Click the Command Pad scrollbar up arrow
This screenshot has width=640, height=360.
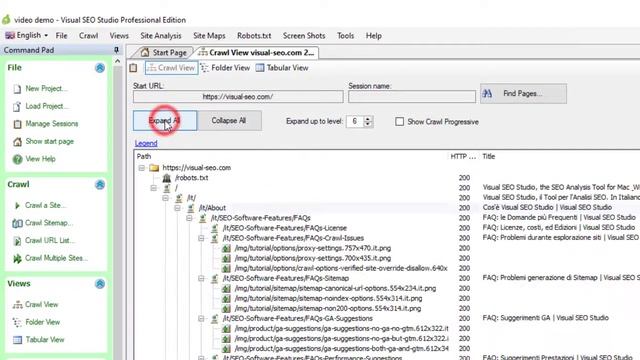point(118,61)
